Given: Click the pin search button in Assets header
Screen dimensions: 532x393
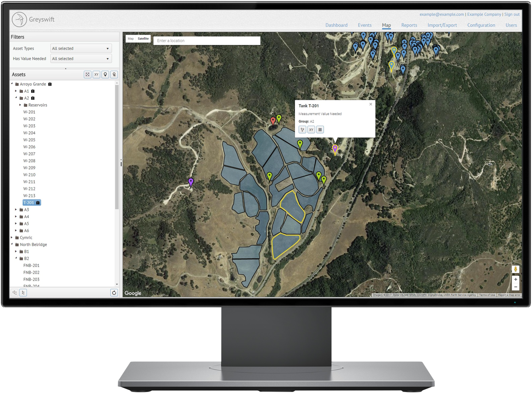Looking at the screenshot, I should [114, 74].
